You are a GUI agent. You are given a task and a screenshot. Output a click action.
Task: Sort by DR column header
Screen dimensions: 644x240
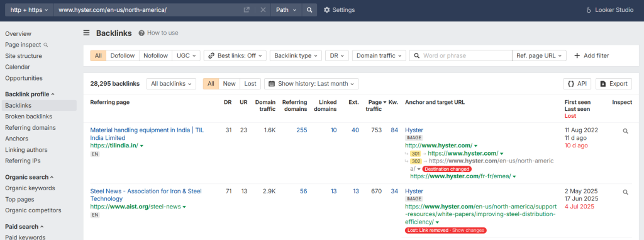[x=228, y=102]
